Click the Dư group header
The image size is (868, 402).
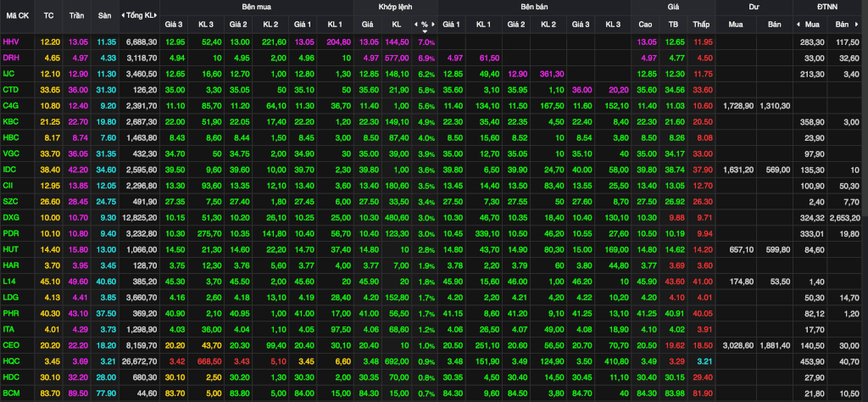754,7
